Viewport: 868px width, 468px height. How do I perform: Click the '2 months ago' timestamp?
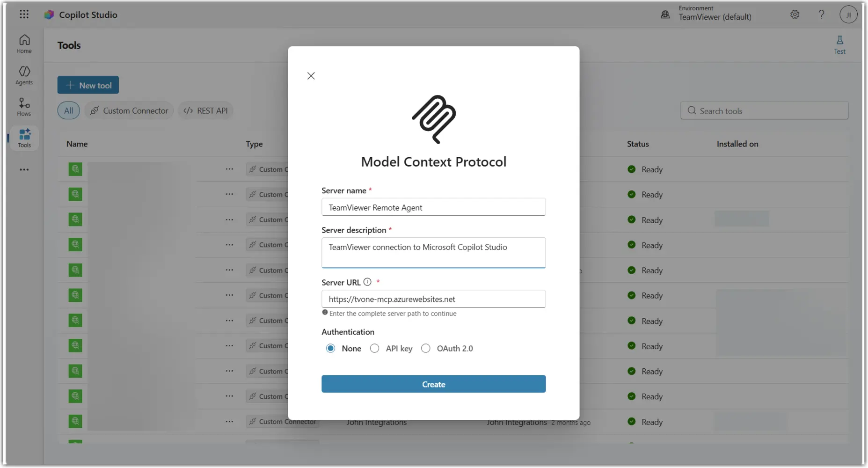pyautogui.click(x=571, y=422)
